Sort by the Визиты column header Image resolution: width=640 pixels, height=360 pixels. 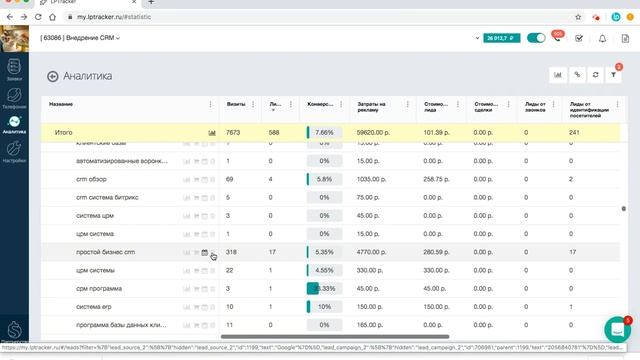(x=236, y=104)
